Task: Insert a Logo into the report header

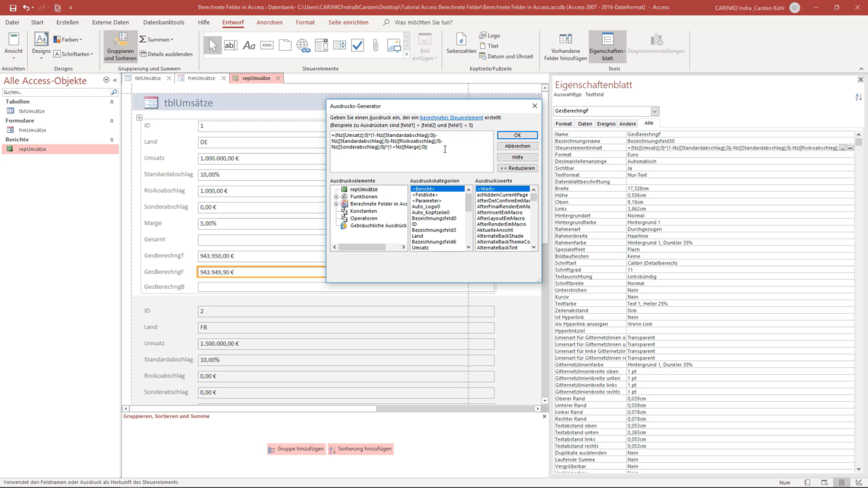Action: pyautogui.click(x=490, y=35)
